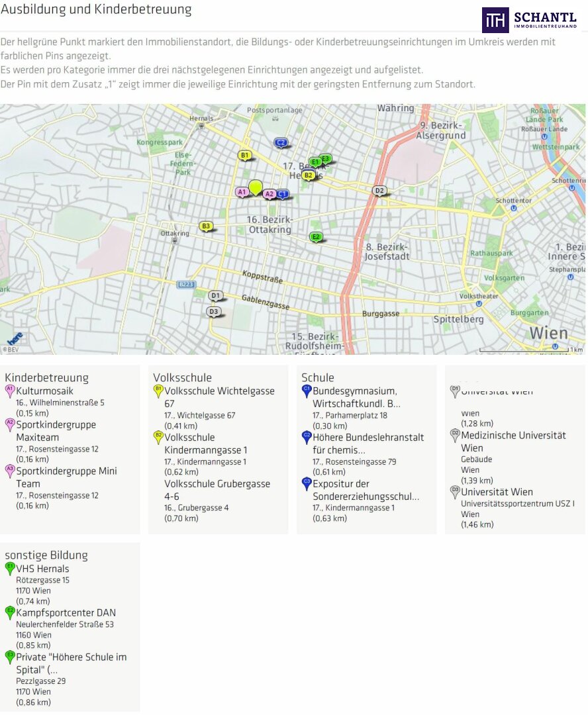This screenshot has height=715, width=588.
Task: Click the Ottakring station marker on the map
Action: [174, 240]
